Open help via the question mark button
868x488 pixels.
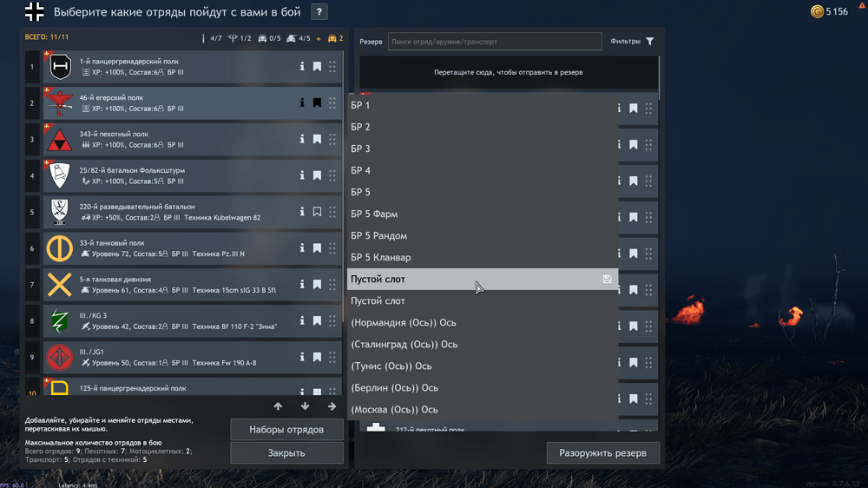(x=319, y=11)
